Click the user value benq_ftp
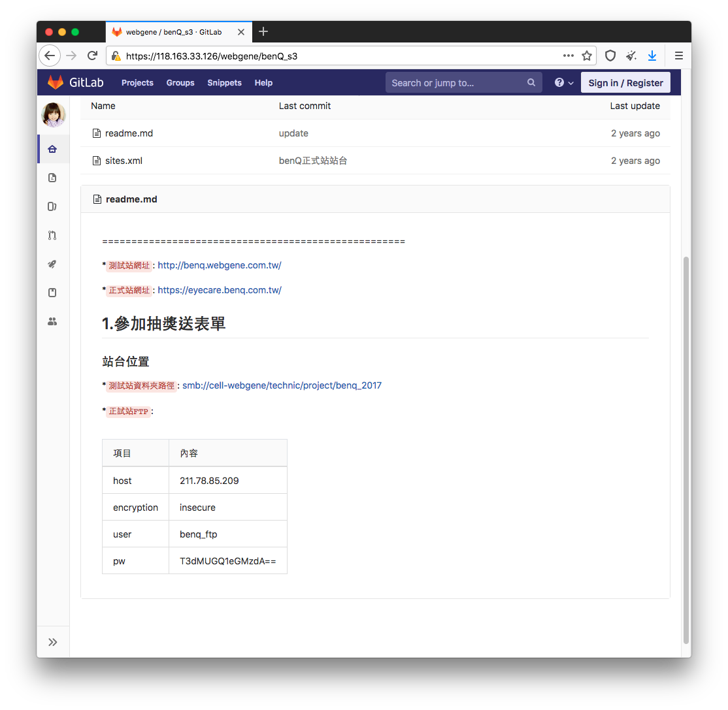 [x=198, y=534]
